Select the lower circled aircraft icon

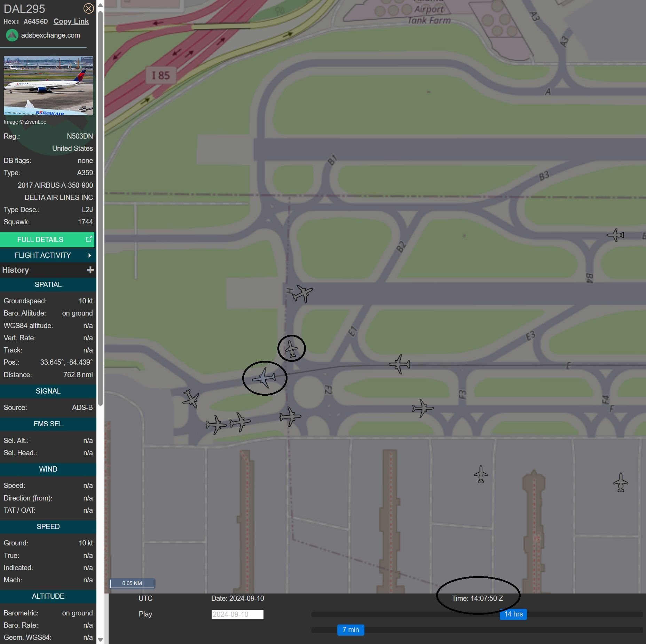(x=265, y=378)
